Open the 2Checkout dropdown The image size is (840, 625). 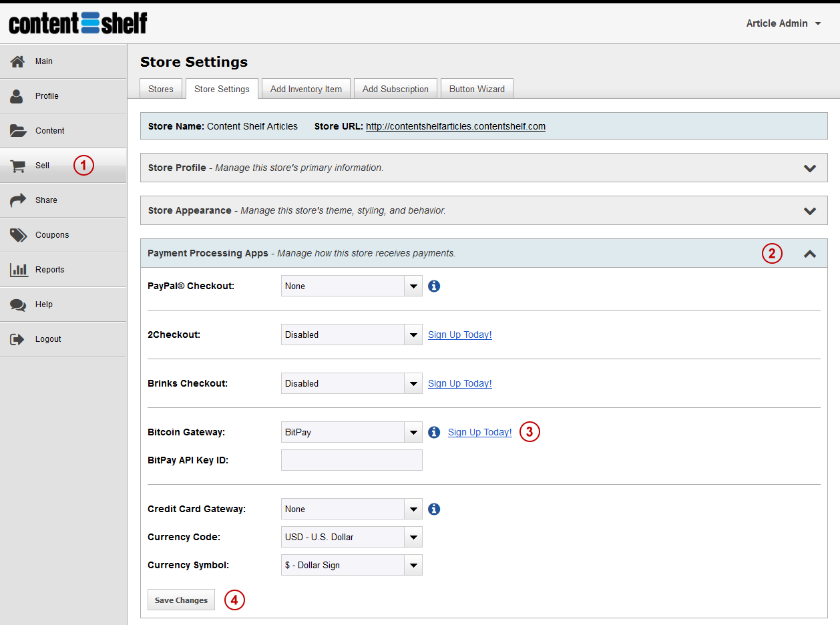pos(352,335)
